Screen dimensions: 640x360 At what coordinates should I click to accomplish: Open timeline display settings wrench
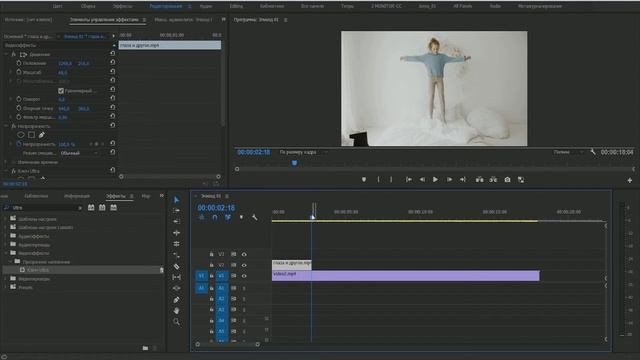point(255,218)
